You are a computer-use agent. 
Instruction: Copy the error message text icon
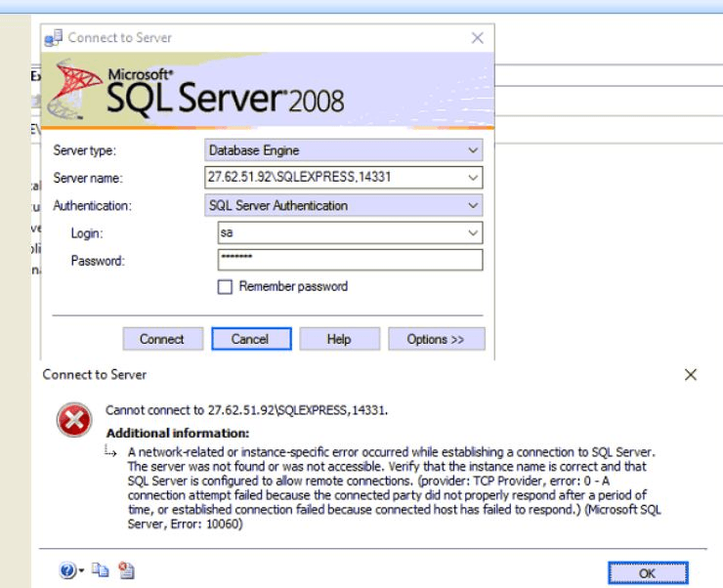tap(100, 571)
